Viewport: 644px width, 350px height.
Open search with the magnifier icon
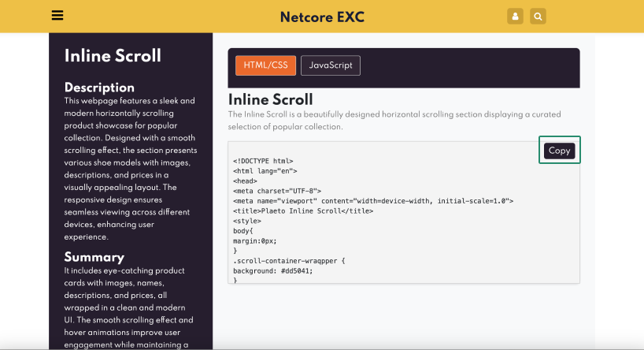538,17
